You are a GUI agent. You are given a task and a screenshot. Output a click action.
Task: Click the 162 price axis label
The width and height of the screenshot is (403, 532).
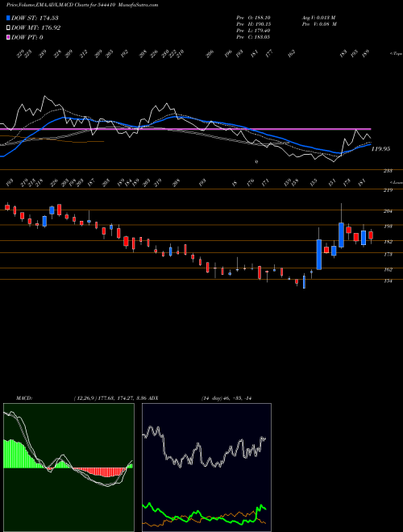[x=388, y=270]
